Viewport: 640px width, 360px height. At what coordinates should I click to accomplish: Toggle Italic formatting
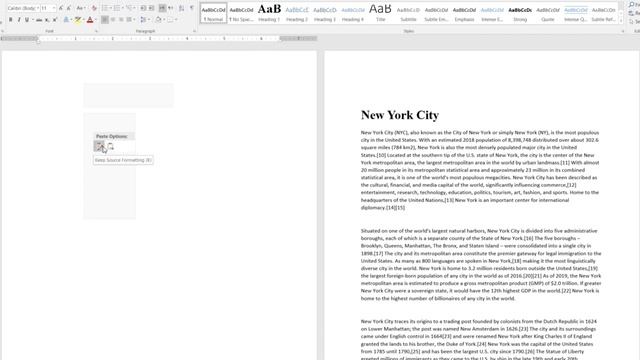tap(19, 20)
